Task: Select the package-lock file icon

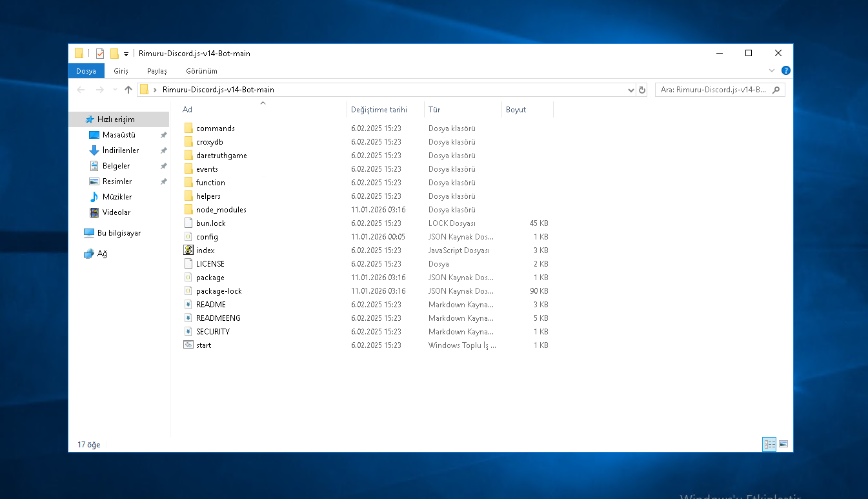Action: click(188, 291)
